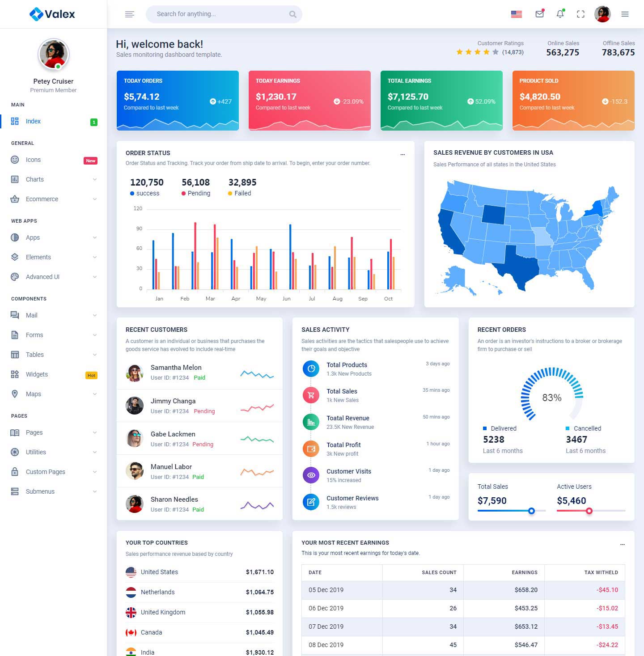Click the search for anything field

coord(219,14)
